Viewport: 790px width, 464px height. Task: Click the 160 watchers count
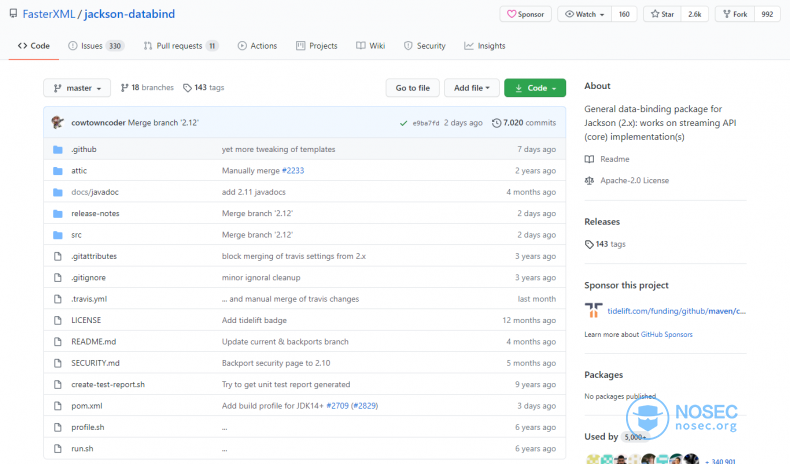coord(624,14)
